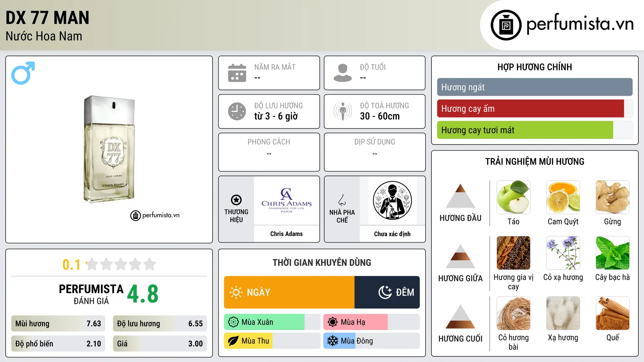Click the Hương đầu pyramid icon

460,196
